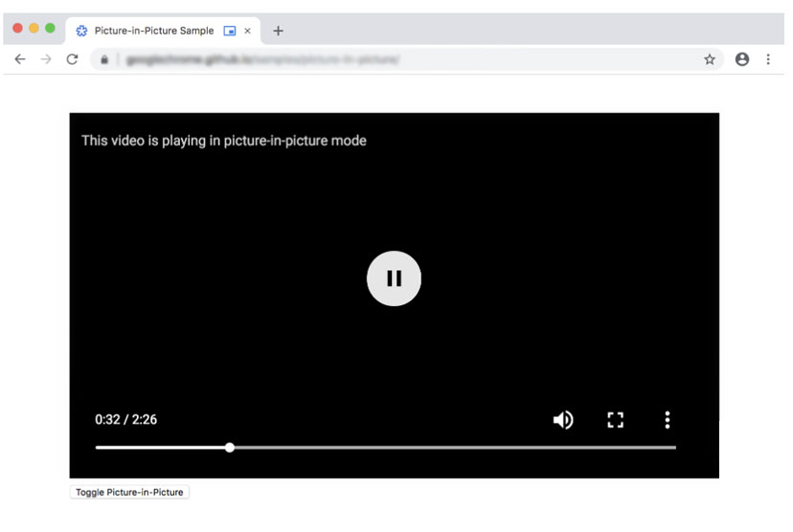Reload the current page
Image resolution: width=793 pixels, height=532 pixels.
click(x=73, y=59)
